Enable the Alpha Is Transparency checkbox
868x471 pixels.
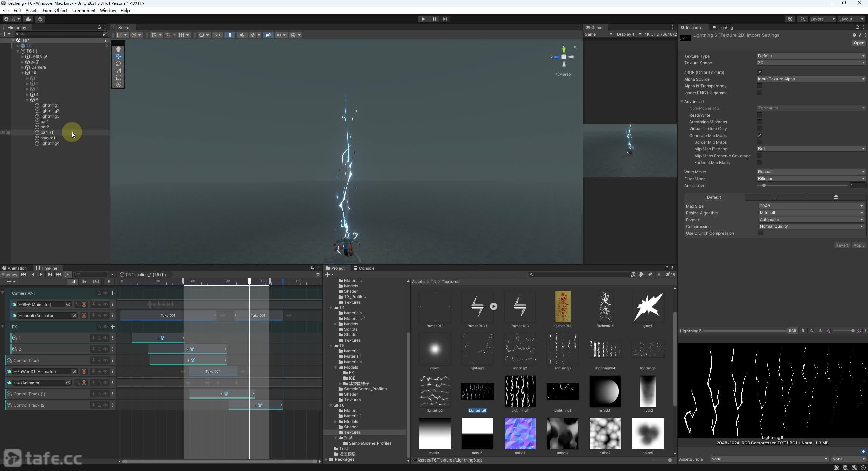click(x=759, y=86)
